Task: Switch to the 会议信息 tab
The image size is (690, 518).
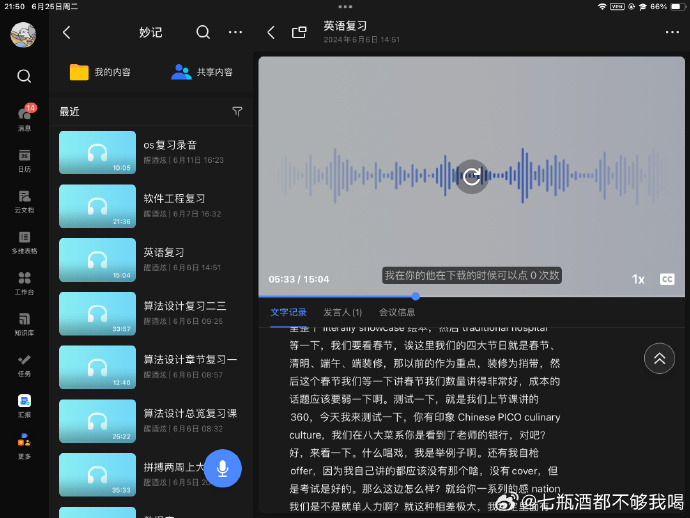Action: (397, 313)
